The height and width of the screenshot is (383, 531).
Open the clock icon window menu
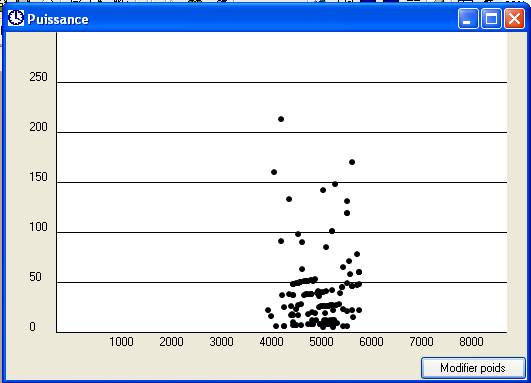[16, 18]
